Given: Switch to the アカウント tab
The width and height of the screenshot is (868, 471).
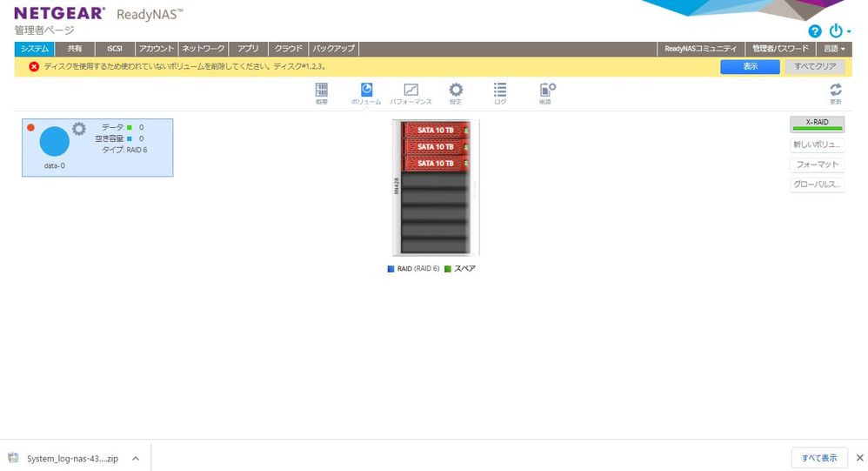Looking at the screenshot, I should pyautogui.click(x=157, y=49).
